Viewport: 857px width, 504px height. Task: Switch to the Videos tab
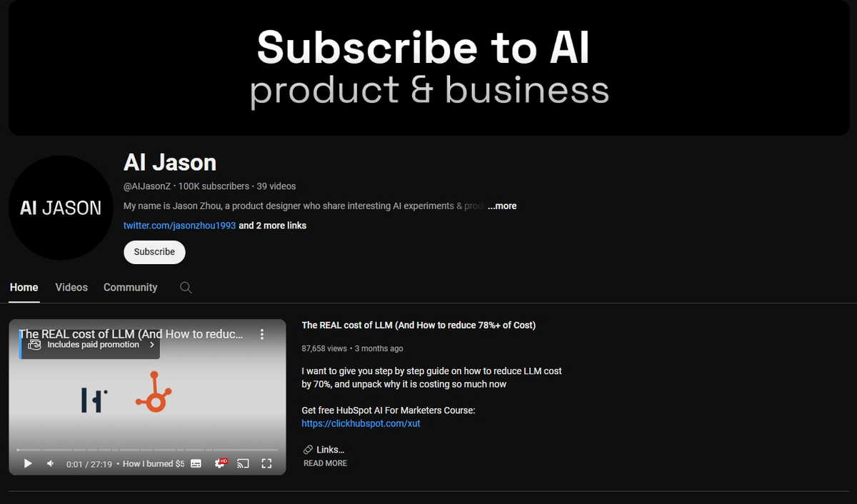71,287
